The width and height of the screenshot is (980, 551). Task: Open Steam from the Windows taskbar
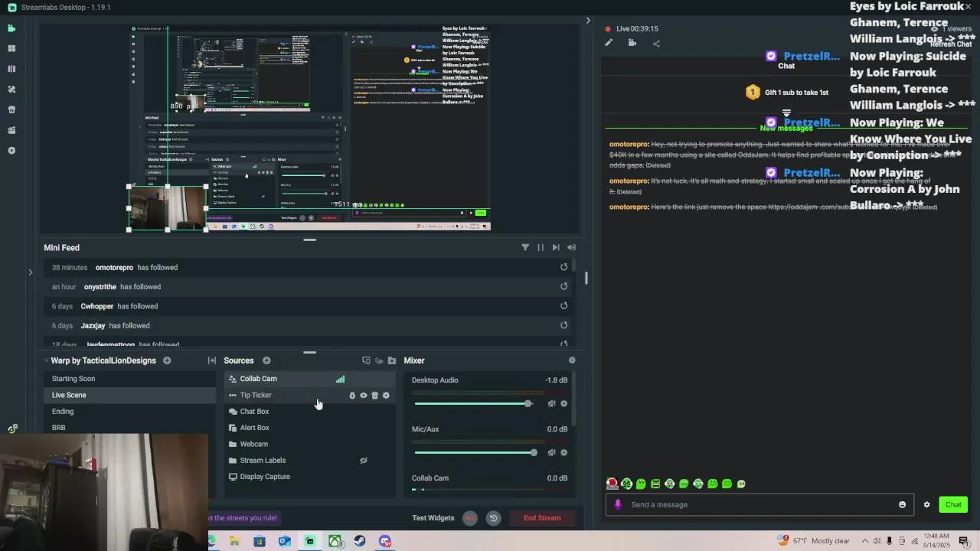point(360,541)
